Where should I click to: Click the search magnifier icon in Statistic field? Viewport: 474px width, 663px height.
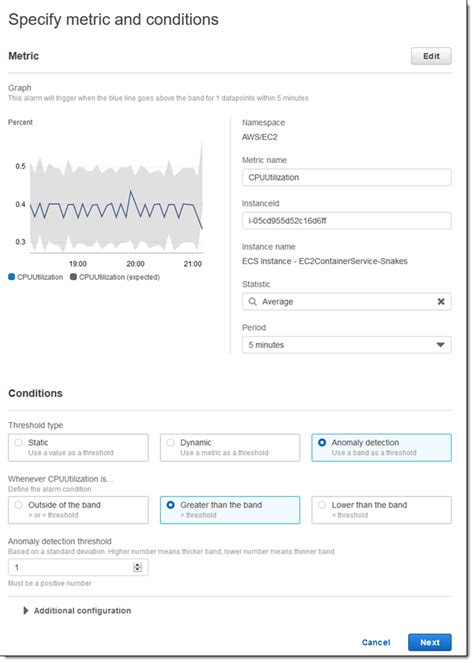[252, 301]
